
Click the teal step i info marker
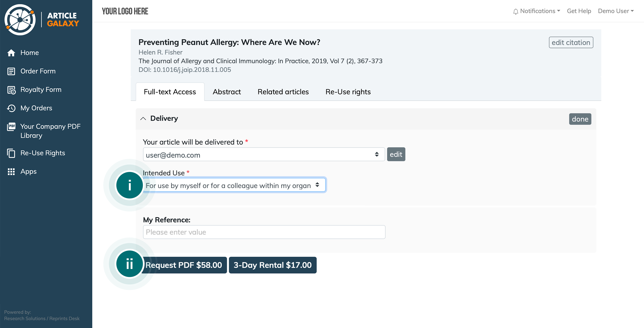[x=129, y=185]
